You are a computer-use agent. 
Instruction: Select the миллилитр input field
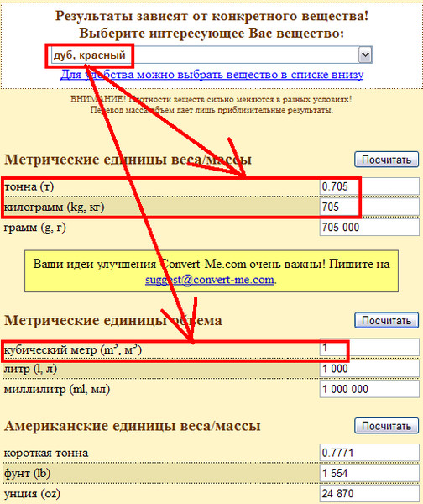pyautogui.click(x=369, y=389)
